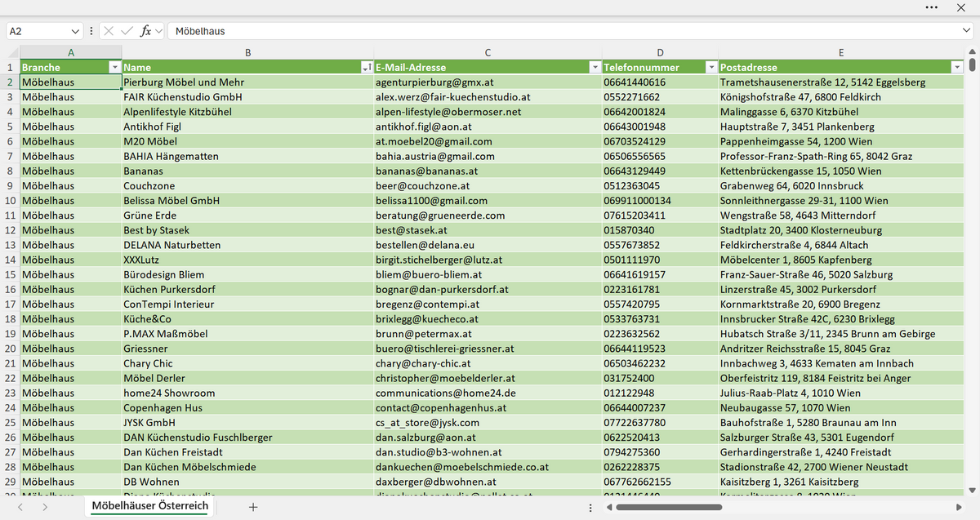Select column C header
This screenshot has width=980, height=520.
click(x=488, y=52)
